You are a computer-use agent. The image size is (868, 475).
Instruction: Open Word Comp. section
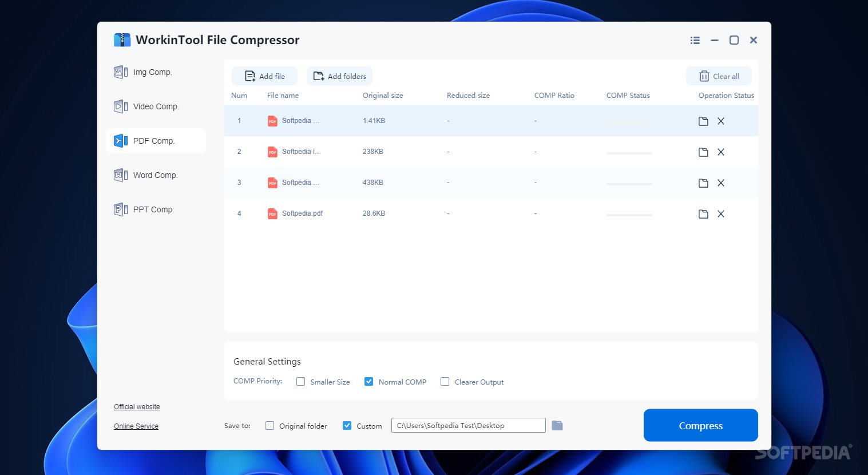pyautogui.click(x=156, y=175)
